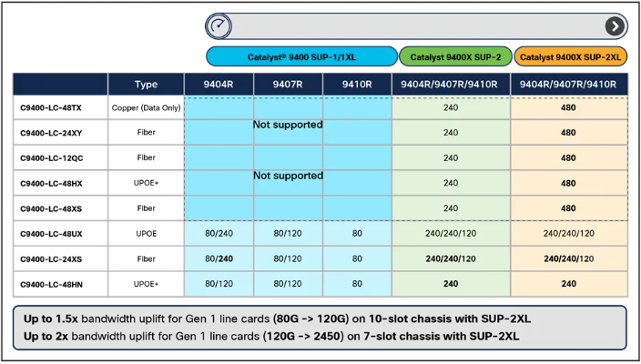The width and height of the screenshot is (641, 364).
Task: Click the speedometer gauge icon
Action: click(x=219, y=26)
